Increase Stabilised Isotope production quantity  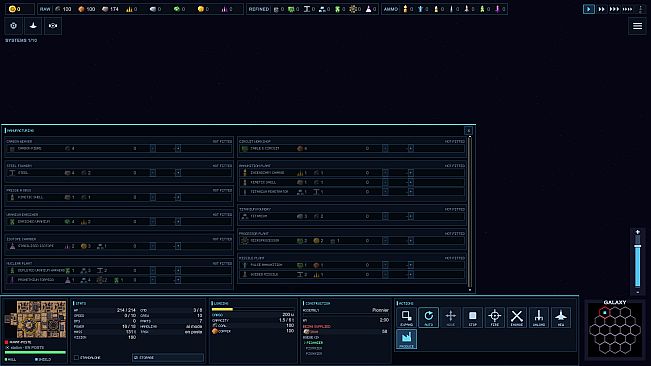(178, 246)
